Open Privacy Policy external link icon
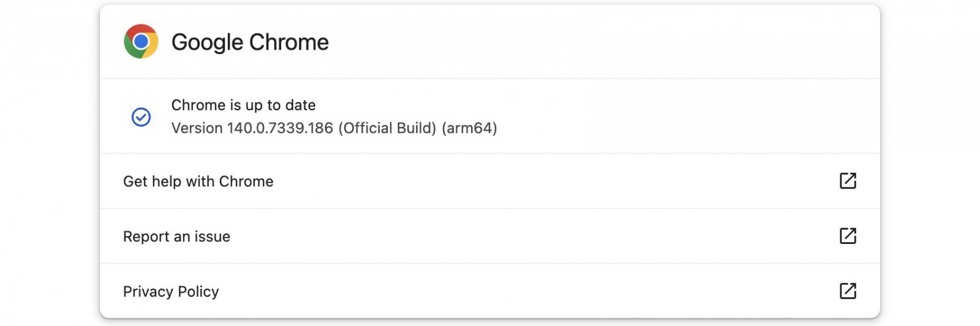This screenshot has height=326, width=980. coord(848,291)
